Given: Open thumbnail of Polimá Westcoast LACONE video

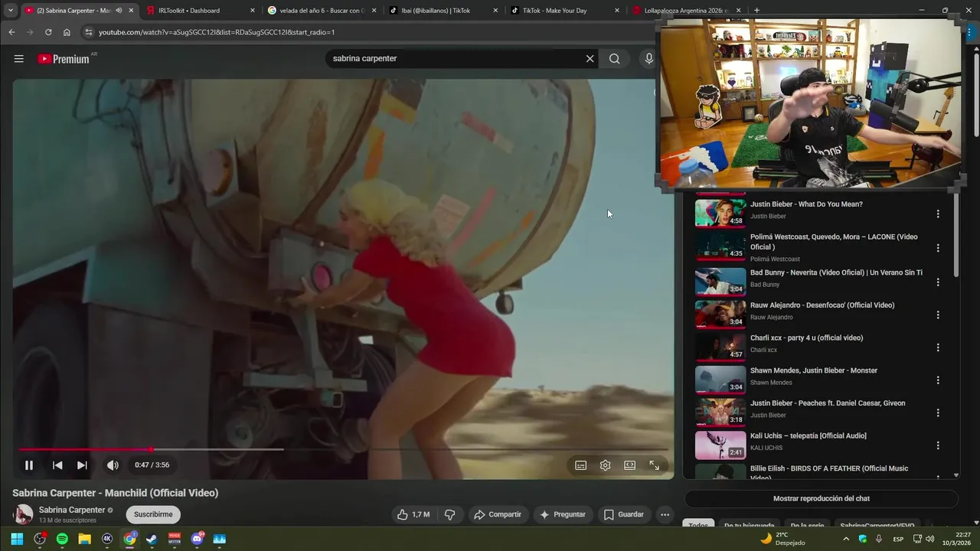Looking at the screenshot, I should click(x=720, y=246).
